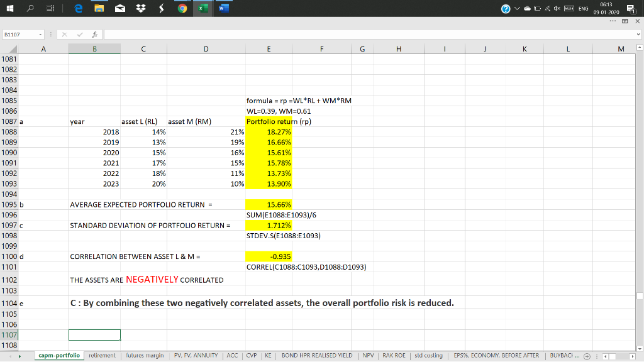
Task: Click into the formula bar
Action: 369,35
